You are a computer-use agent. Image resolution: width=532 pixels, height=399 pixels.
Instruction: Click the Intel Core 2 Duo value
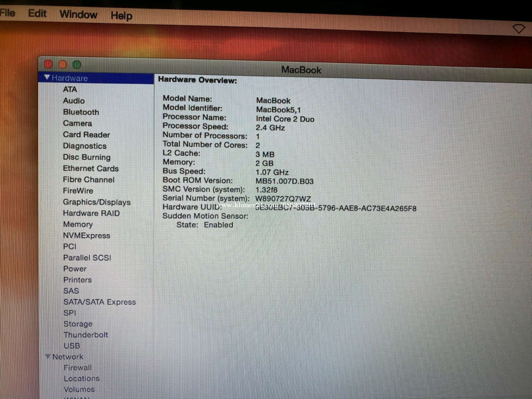click(x=285, y=119)
